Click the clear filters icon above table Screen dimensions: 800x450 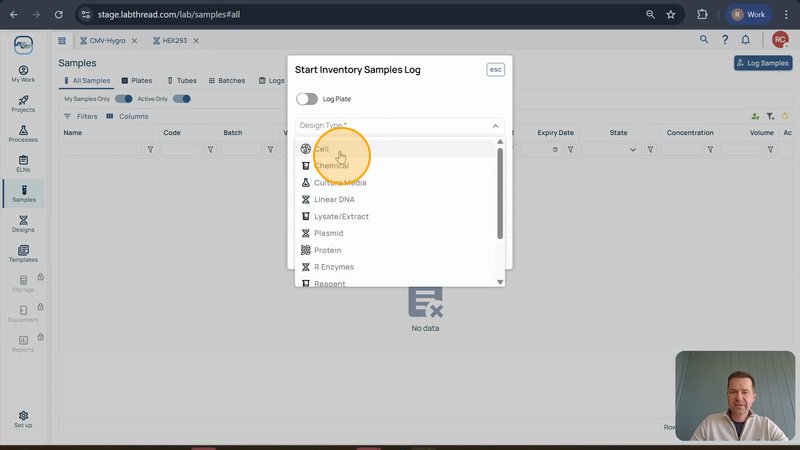click(x=770, y=116)
